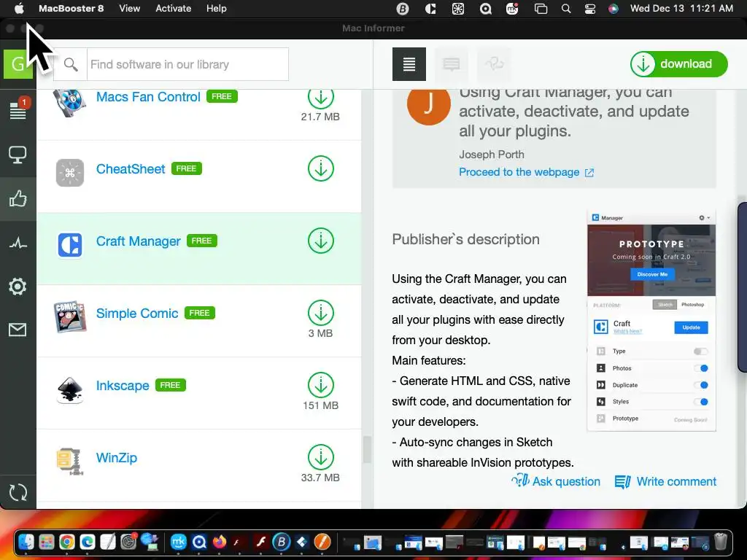The height and width of the screenshot is (560, 747).
Task: Open the software list sidebar icon with badge
Action: pos(18,109)
